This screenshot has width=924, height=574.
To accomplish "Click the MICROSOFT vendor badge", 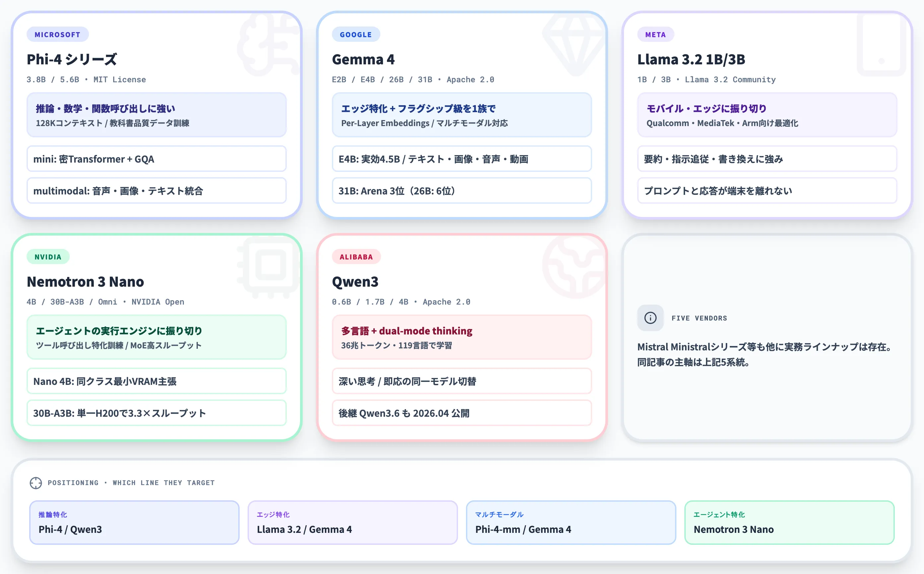I will coord(57,35).
